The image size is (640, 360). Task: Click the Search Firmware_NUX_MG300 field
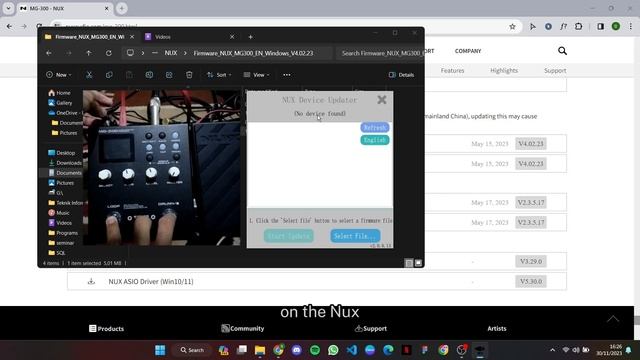380,53
